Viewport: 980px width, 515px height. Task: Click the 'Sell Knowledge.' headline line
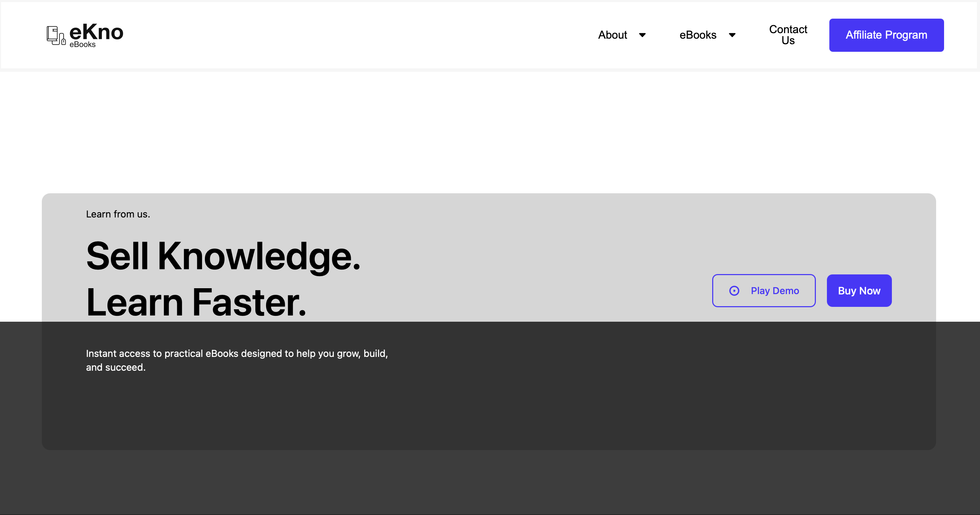(223, 256)
